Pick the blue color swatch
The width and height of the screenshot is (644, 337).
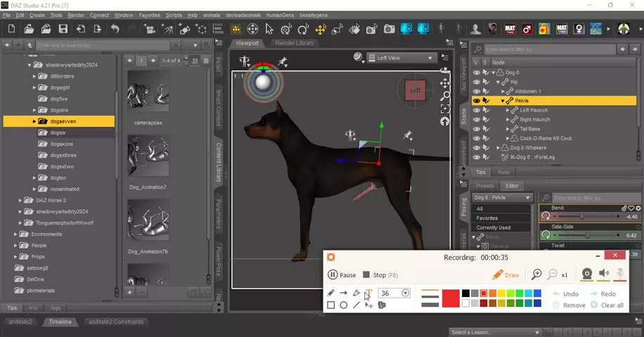tap(537, 293)
